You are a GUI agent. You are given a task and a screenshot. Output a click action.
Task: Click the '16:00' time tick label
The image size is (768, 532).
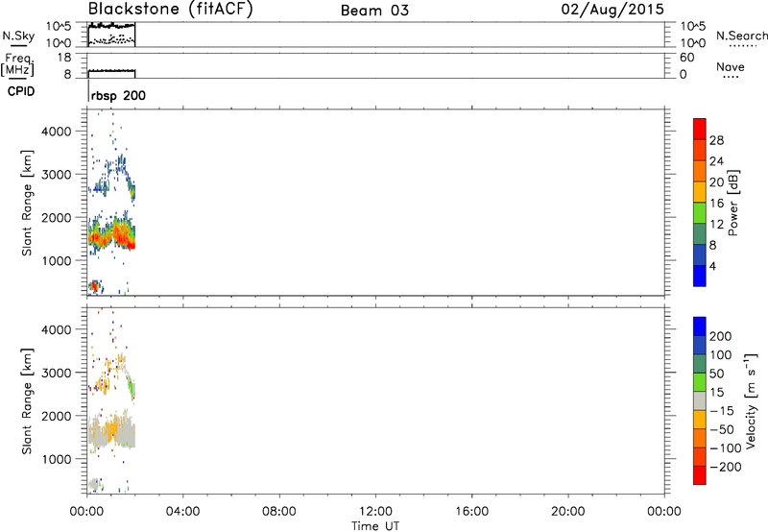471,512
